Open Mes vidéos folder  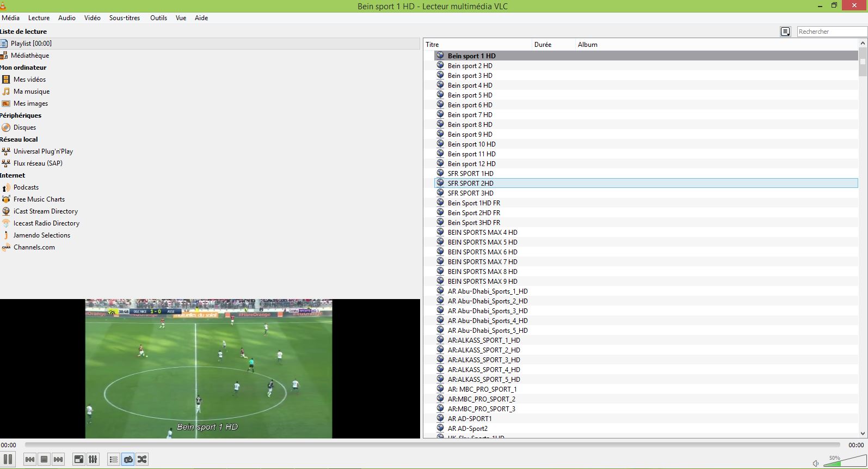point(29,80)
